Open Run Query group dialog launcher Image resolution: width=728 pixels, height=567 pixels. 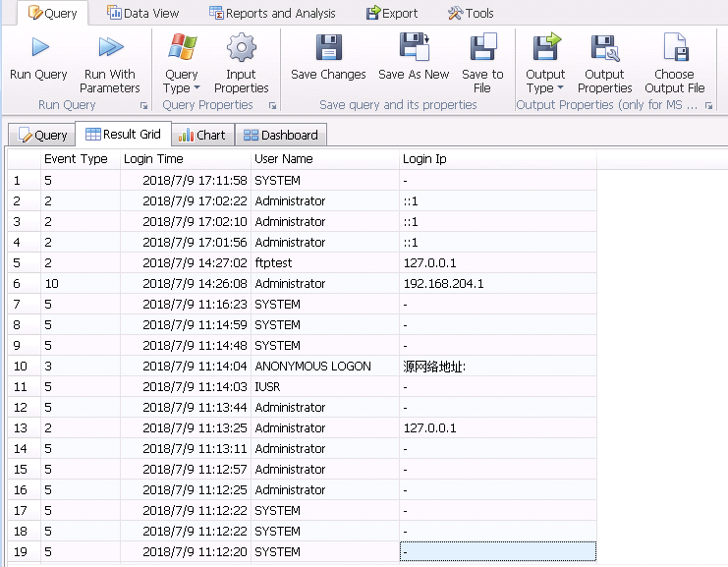tap(144, 105)
